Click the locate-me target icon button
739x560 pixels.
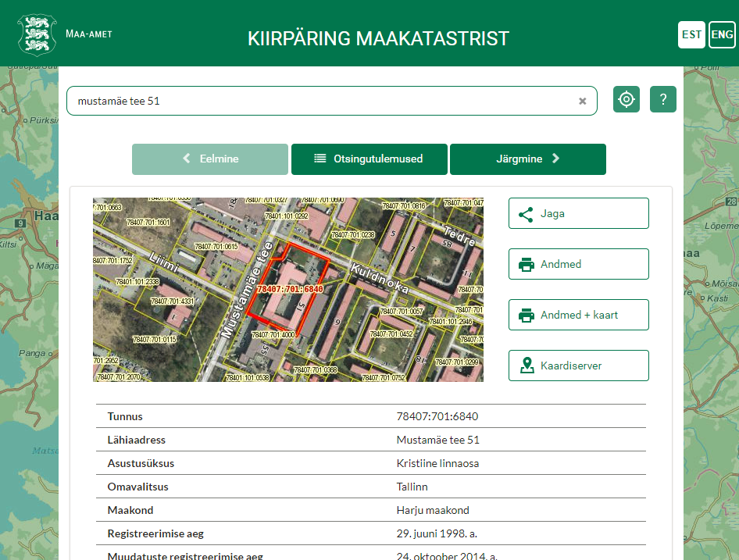tap(627, 99)
